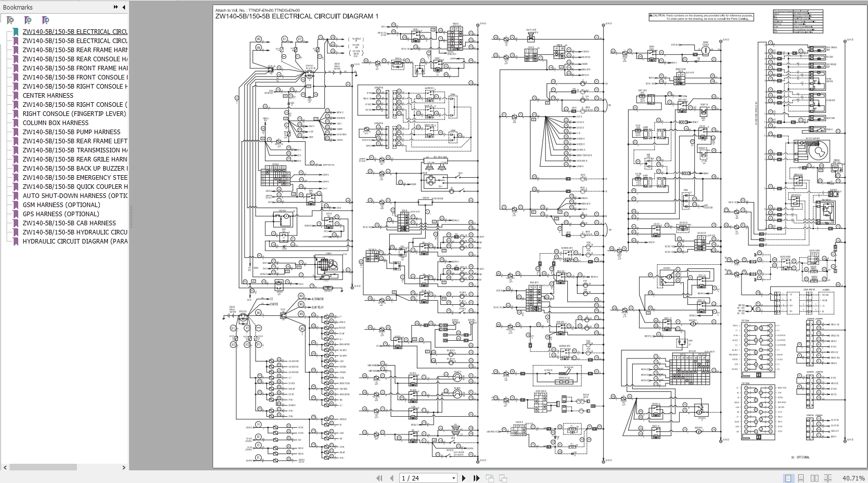The height and width of the screenshot is (483, 868).
Task: Expand the Bookmarks panel with double-arrow icon
Action: (x=116, y=7)
